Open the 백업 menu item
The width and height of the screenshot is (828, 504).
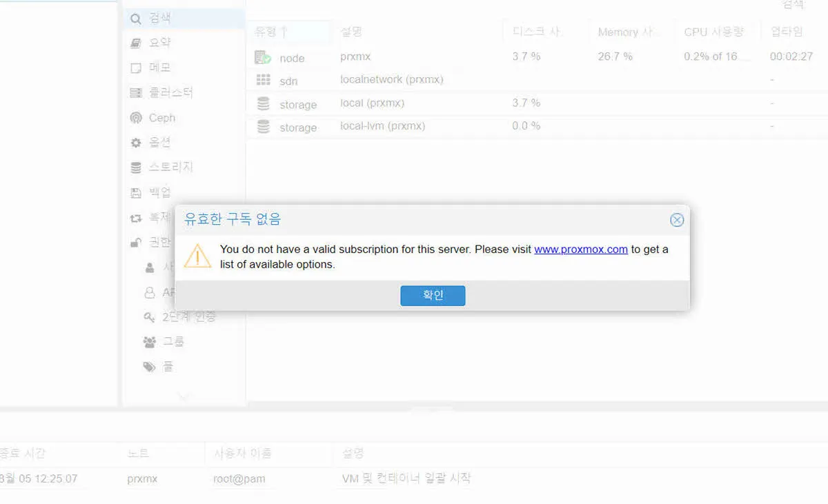point(184,192)
